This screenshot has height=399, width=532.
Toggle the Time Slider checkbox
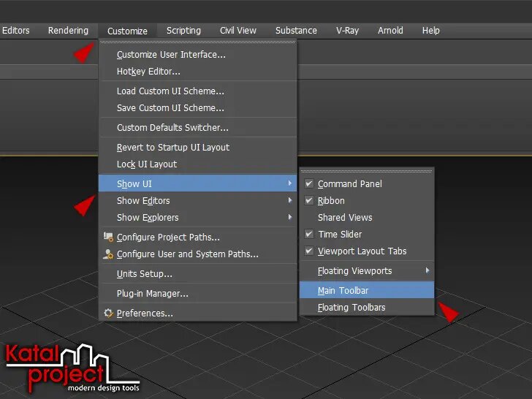coord(308,234)
